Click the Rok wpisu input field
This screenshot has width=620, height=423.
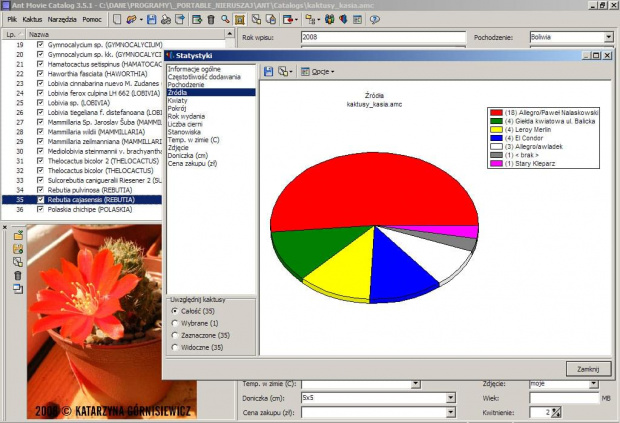coord(383,38)
